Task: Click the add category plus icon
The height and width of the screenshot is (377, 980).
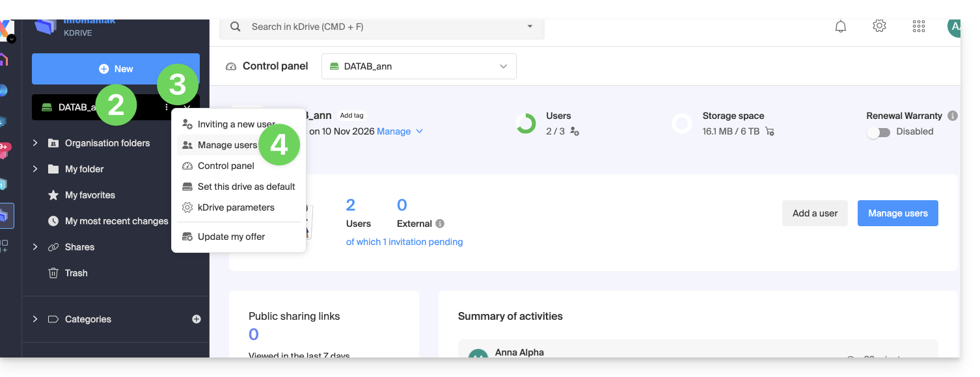Action: click(197, 319)
